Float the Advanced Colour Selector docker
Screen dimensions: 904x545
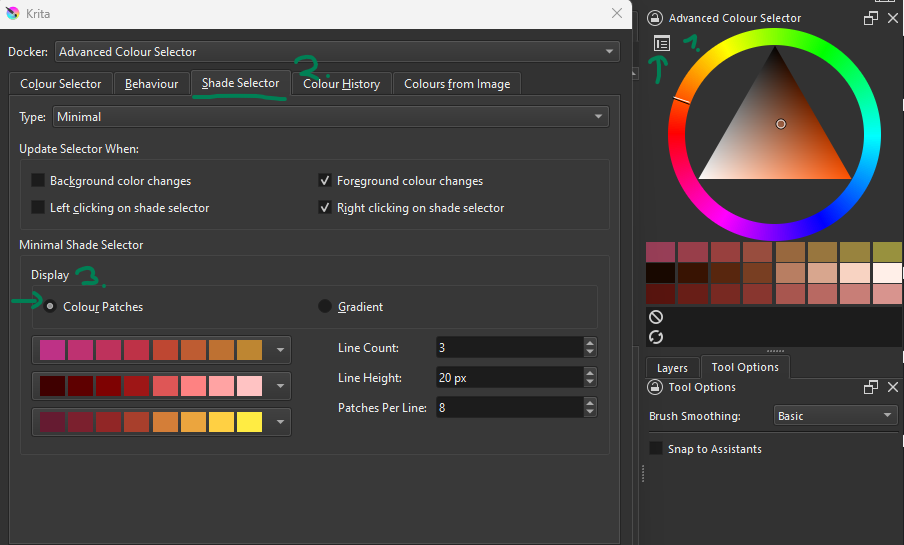(x=871, y=18)
